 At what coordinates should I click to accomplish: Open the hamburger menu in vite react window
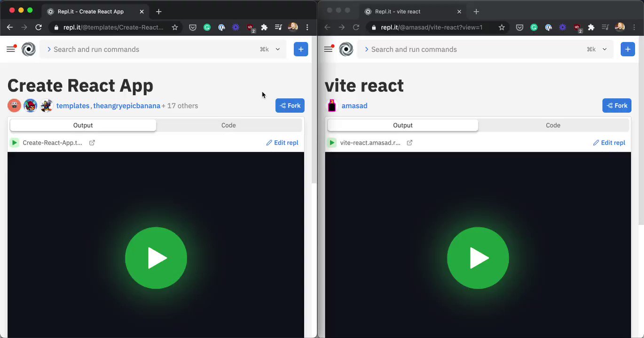tap(329, 49)
